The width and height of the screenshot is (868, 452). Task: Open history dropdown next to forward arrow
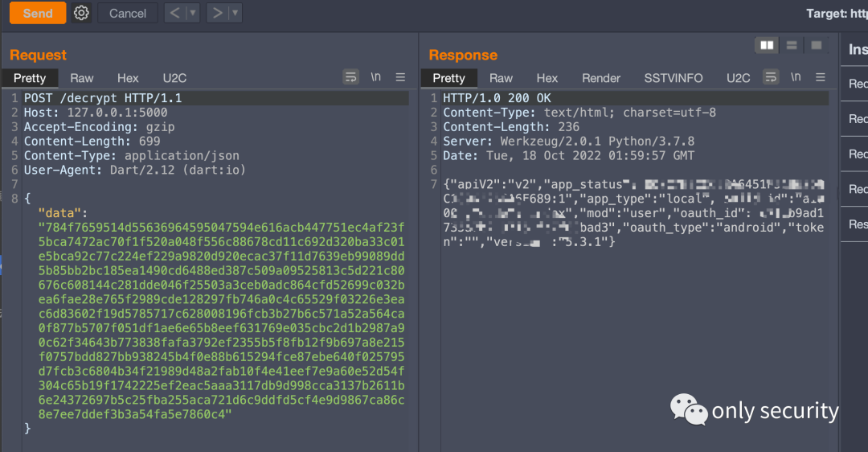click(235, 13)
